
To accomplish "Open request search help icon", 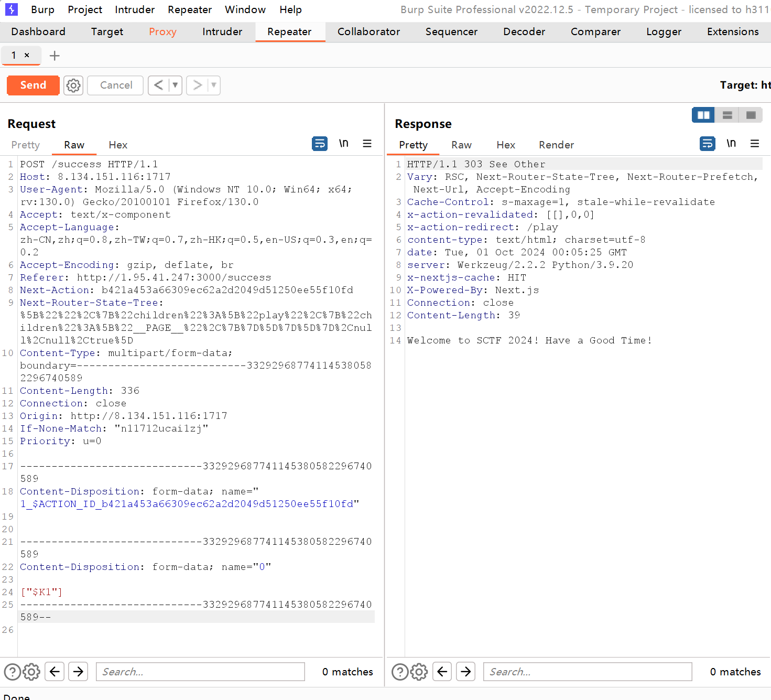I will (x=13, y=672).
